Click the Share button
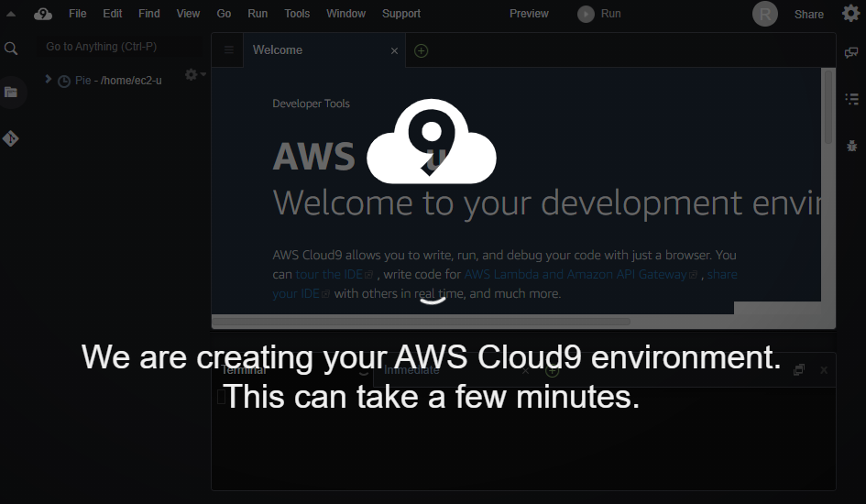 coord(808,15)
